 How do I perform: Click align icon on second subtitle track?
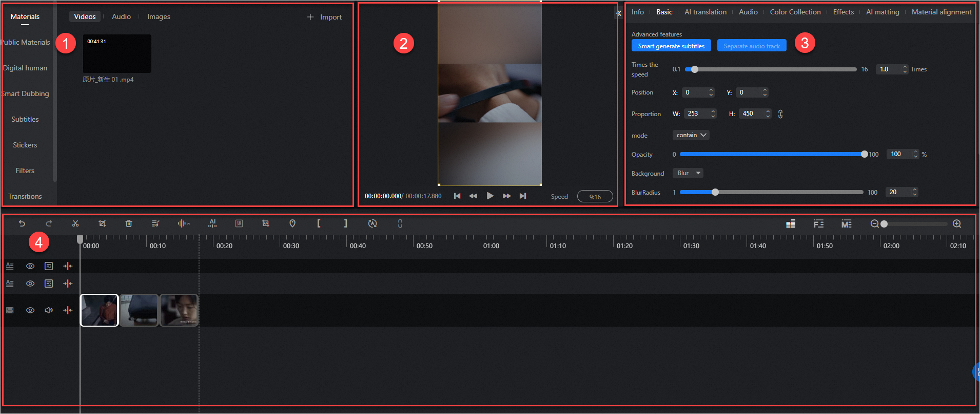pyautogui.click(x=68, y=284)
